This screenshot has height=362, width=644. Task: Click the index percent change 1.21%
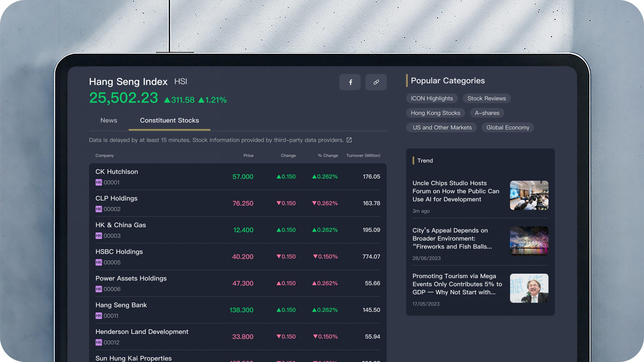[x=216, y=100]
